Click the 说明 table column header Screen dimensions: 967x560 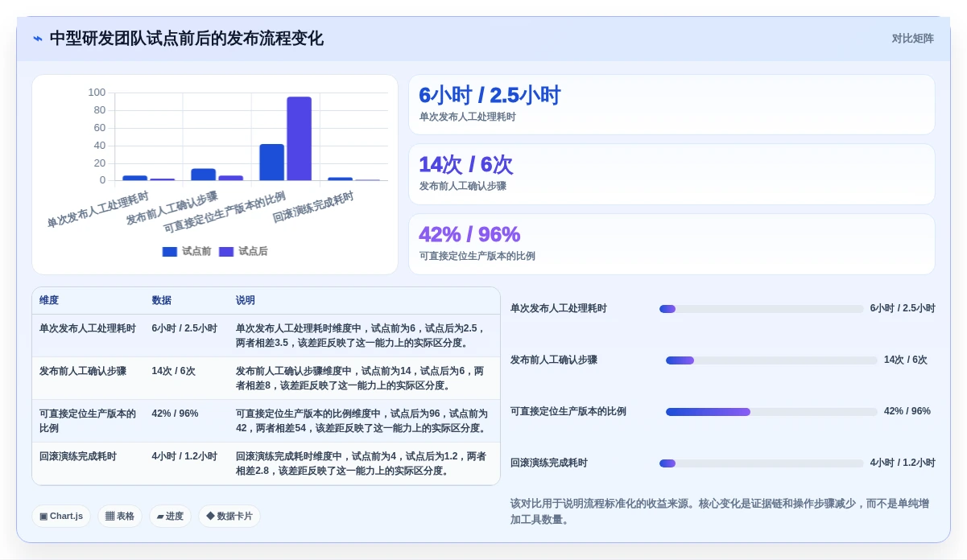(x=246, y=300)
